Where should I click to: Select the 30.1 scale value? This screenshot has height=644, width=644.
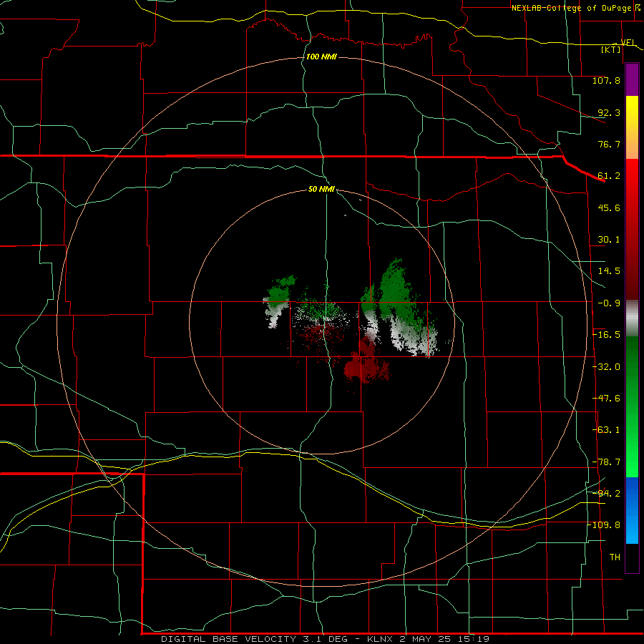coord(609,240)
